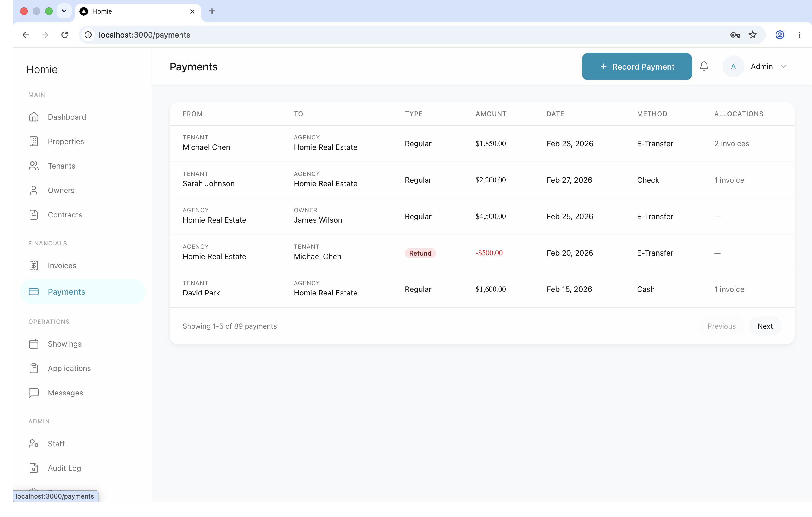Image resolution: width=812 pixels, height=517 pixels.
Task: Open the tab search dropdown arrow
Action: [64, 11]
